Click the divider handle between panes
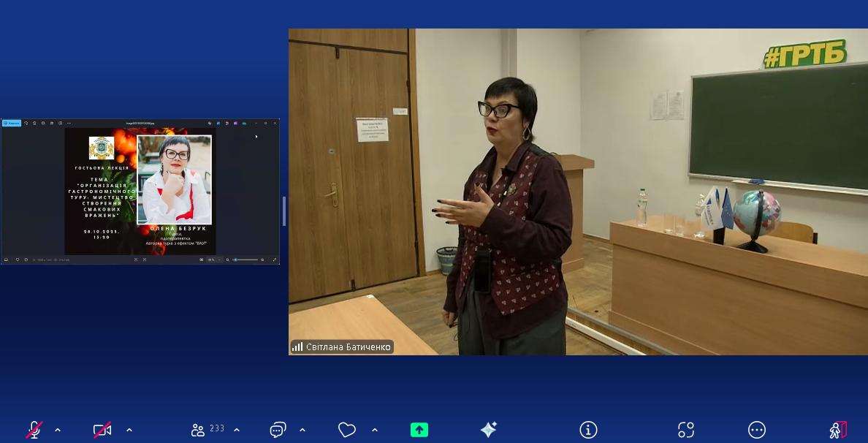Screen dimensions: 868x443 (284, 211)
